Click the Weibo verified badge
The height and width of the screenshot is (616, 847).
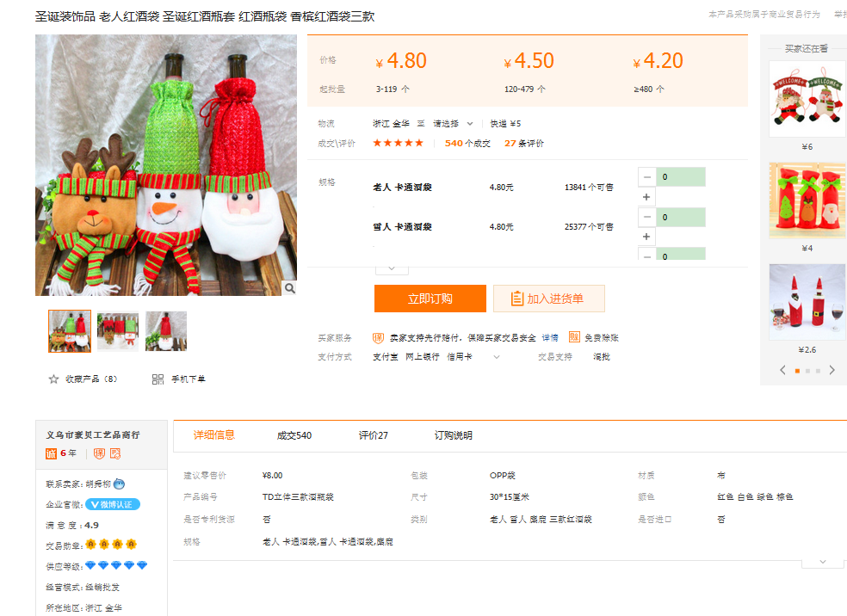point(113,504)
